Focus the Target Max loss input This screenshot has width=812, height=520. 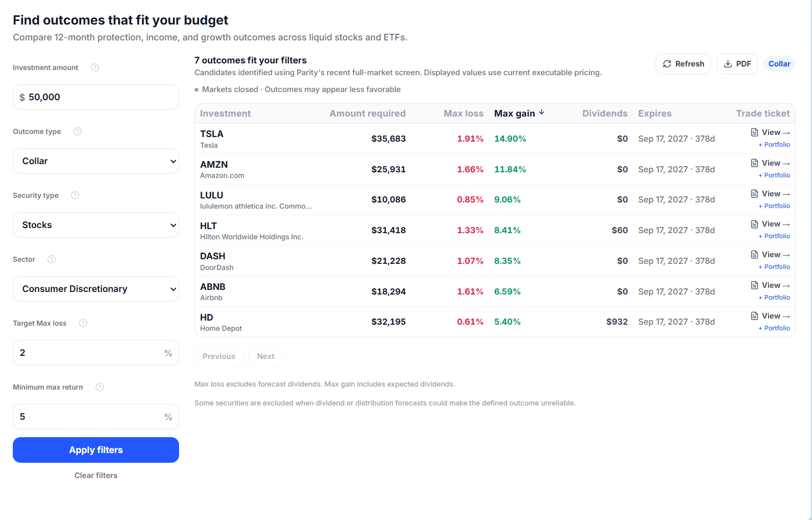pyautogui.click(x=96, y=353)
